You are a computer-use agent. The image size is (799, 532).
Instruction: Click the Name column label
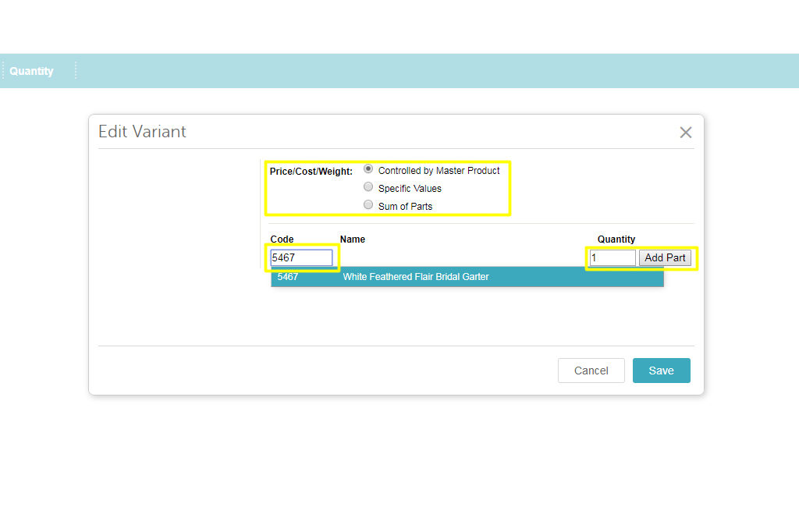(x=352, y=239)
